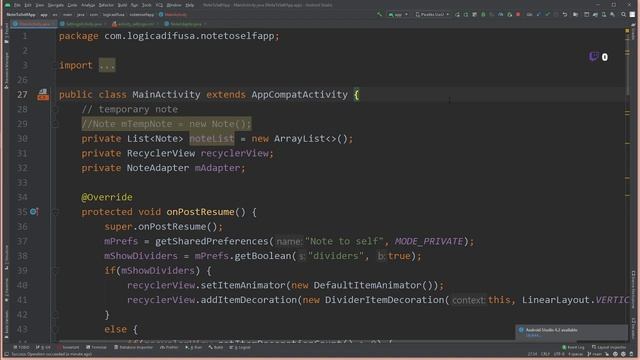
Task: Open the Build tool window at bottom
Action: coord(216,347)
